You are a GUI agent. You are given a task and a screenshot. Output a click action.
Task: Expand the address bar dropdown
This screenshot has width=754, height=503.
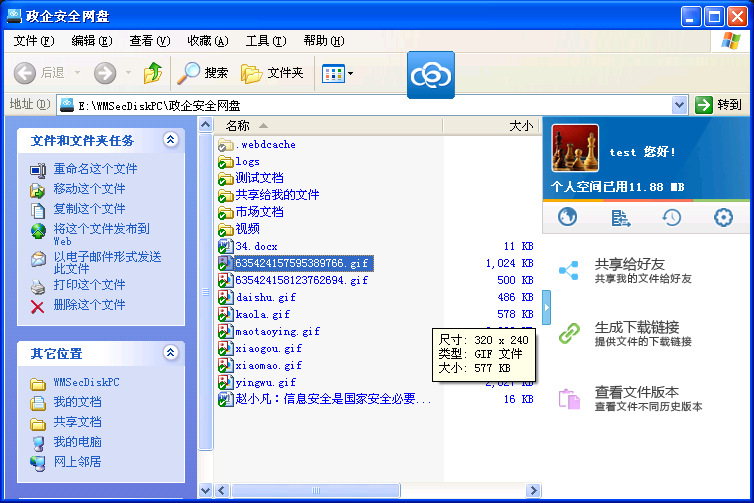(x=679, y=105)
